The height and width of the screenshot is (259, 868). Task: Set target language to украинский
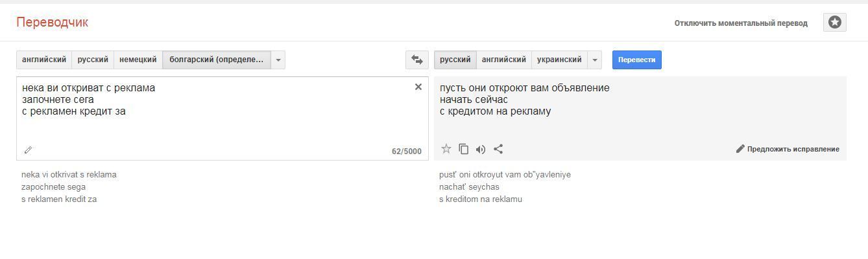559,60
